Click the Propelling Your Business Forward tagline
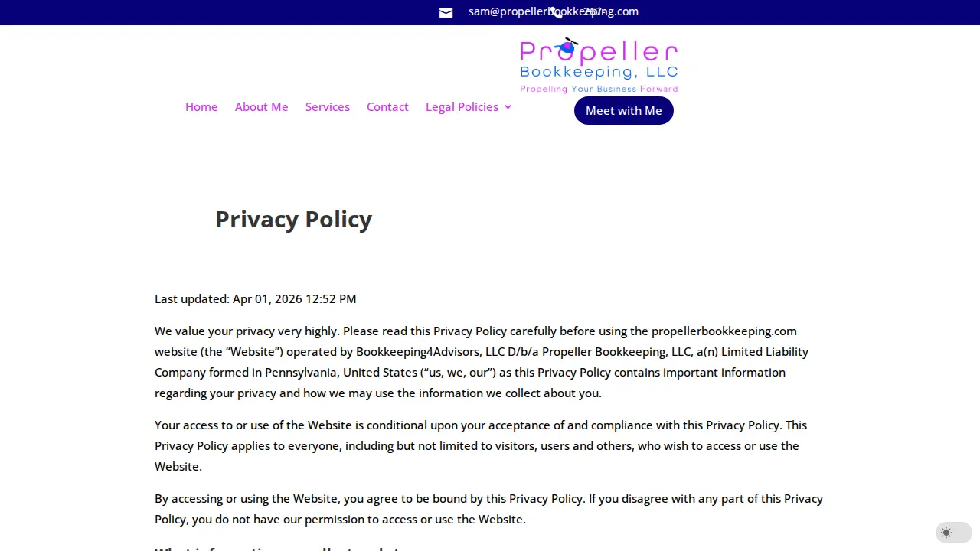 (x=599, y=89)
